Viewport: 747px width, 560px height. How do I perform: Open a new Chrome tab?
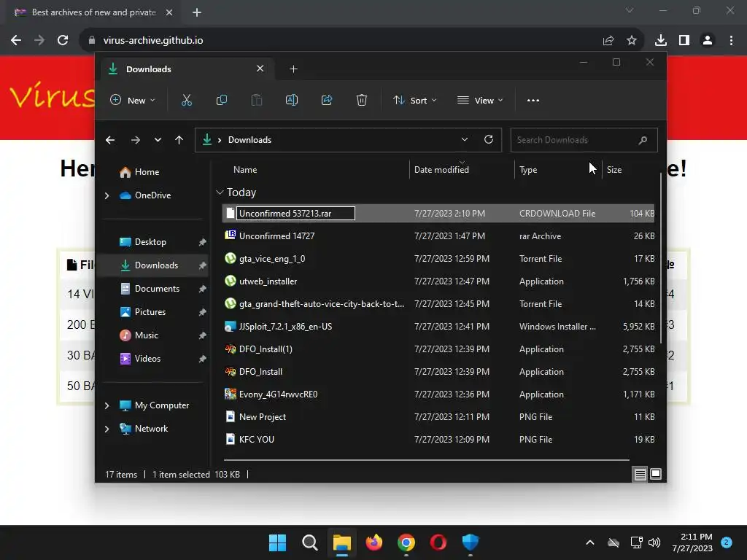[x=197, y=12]
